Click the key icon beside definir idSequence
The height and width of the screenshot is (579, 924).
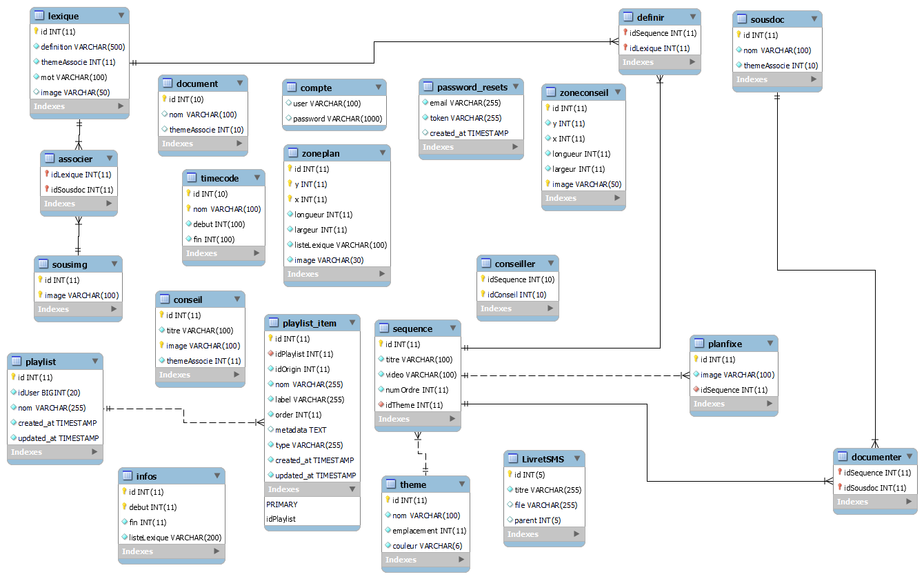(625, 33)
